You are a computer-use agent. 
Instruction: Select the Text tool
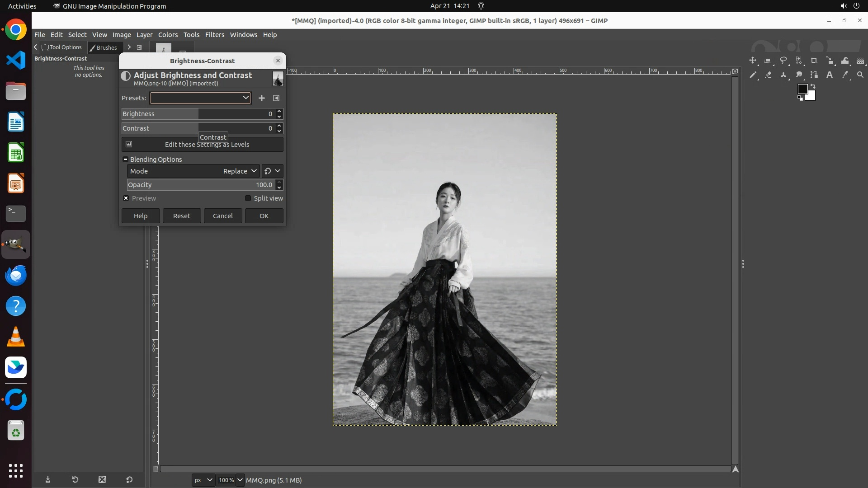[830, 75]
